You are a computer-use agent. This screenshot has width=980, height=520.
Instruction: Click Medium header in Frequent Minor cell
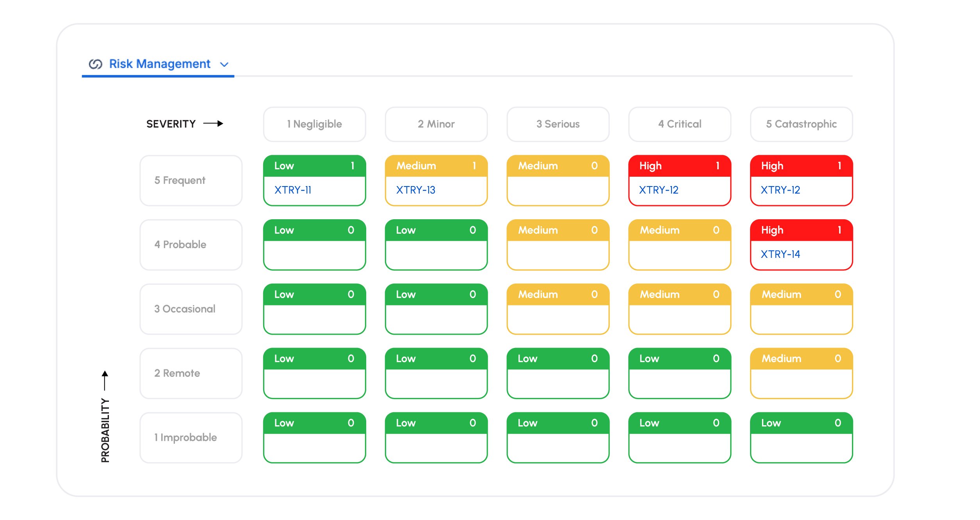click(437, 166)
